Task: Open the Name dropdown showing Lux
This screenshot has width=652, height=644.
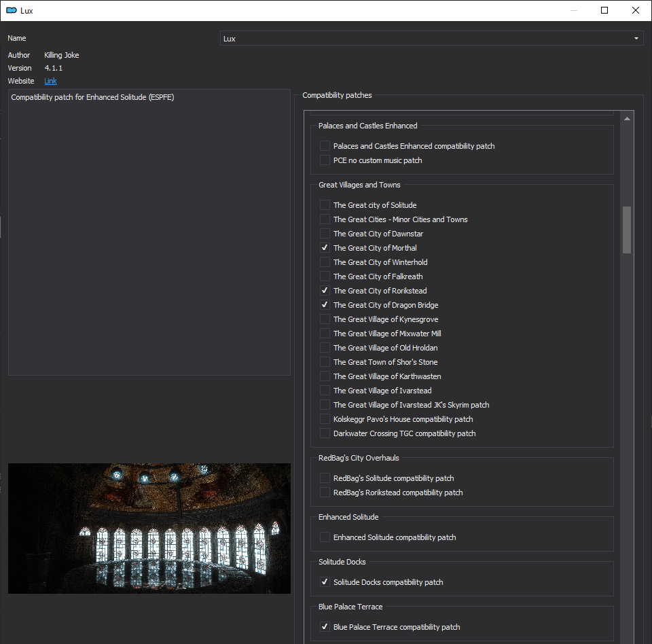Action: tap(432, 38)
